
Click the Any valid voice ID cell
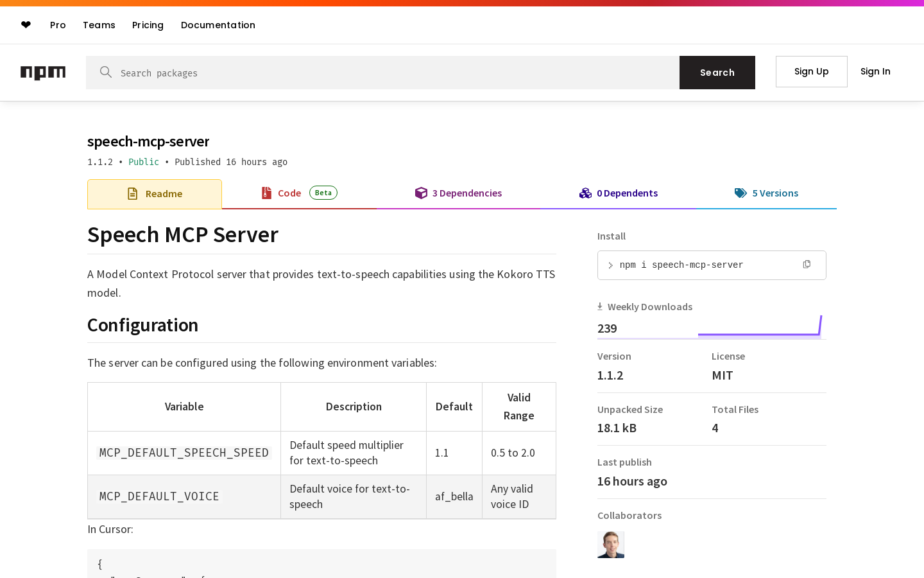pyautogui.click(x=519, y=496)
